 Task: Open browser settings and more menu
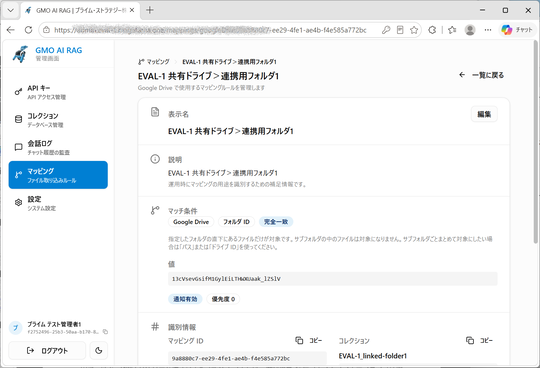[x=488, y=30]
